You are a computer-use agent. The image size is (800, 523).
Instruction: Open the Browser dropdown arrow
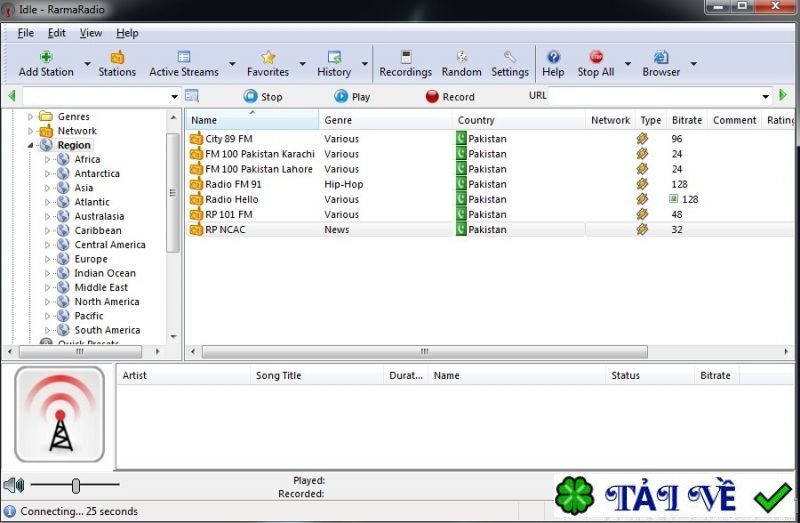(x=694, y=64)
